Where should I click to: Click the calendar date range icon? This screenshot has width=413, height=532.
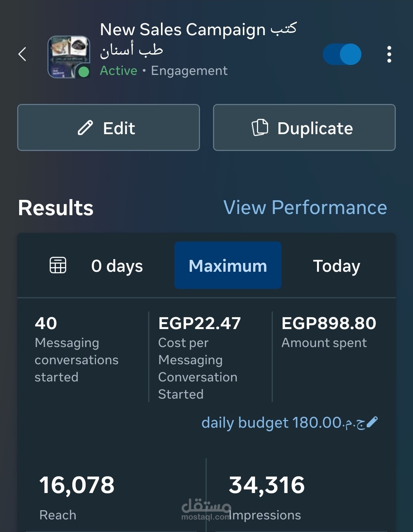[58, 265]
